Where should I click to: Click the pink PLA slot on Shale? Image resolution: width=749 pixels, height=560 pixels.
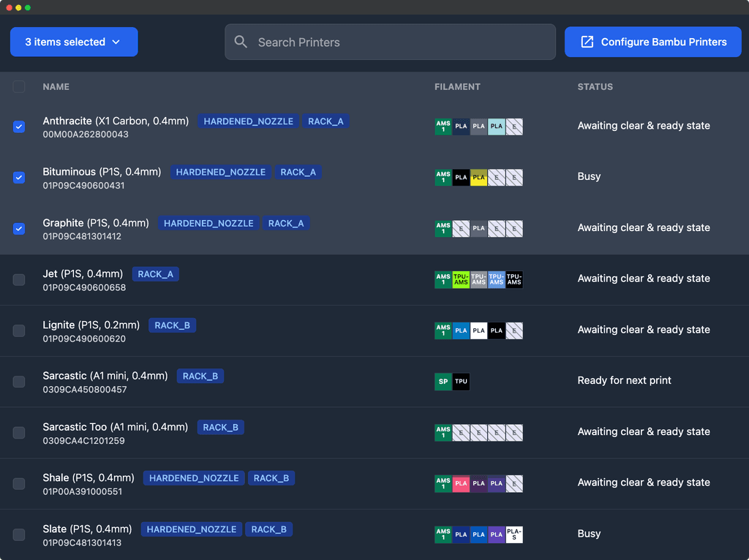(461, 483)
